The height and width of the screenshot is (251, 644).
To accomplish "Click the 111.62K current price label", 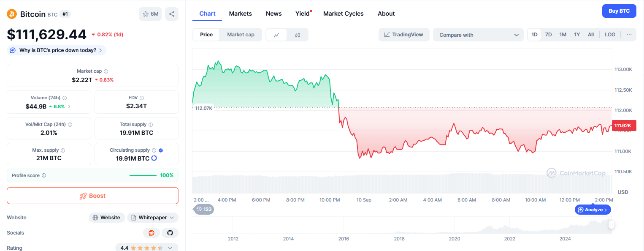I will click(x=624, y=125).
